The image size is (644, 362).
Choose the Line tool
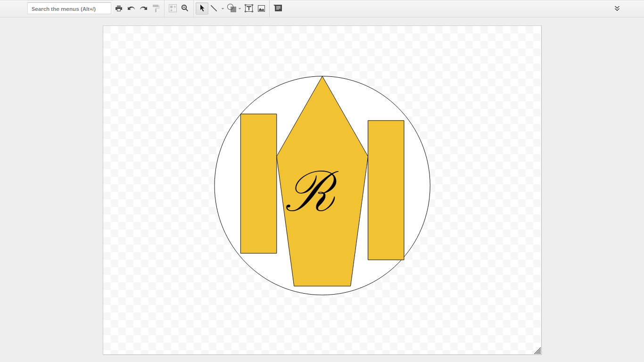coord(214,8)
